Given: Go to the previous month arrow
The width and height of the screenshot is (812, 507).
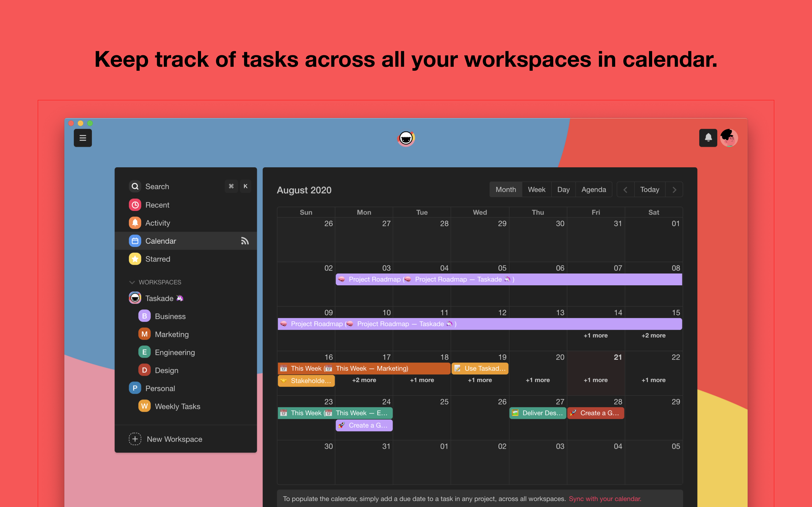Looking at the screenshot, I should coord(625,190).
